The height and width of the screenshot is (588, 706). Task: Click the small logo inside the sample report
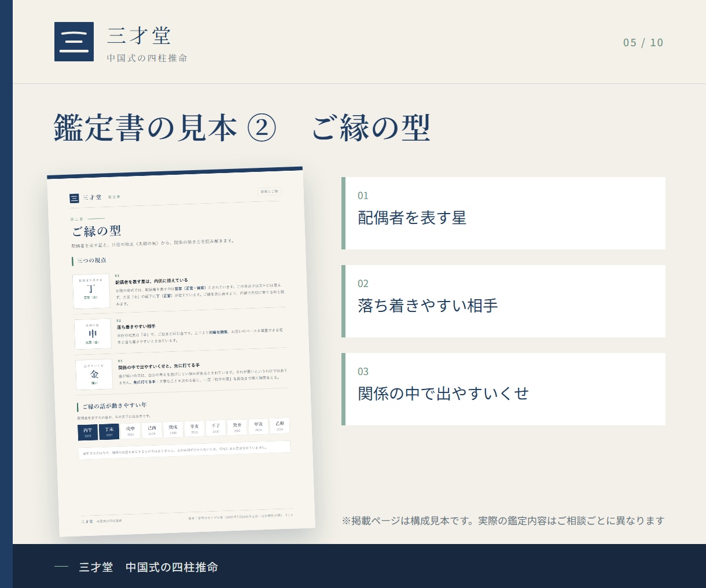74,199
